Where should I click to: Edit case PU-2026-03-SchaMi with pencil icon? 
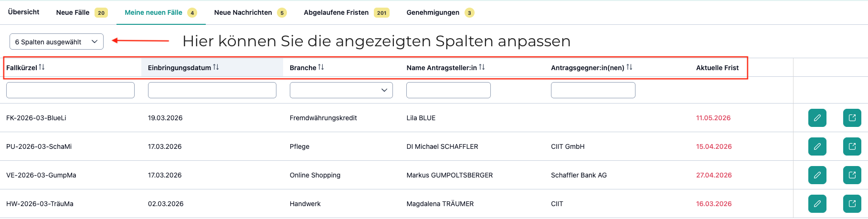pos(817,146)
